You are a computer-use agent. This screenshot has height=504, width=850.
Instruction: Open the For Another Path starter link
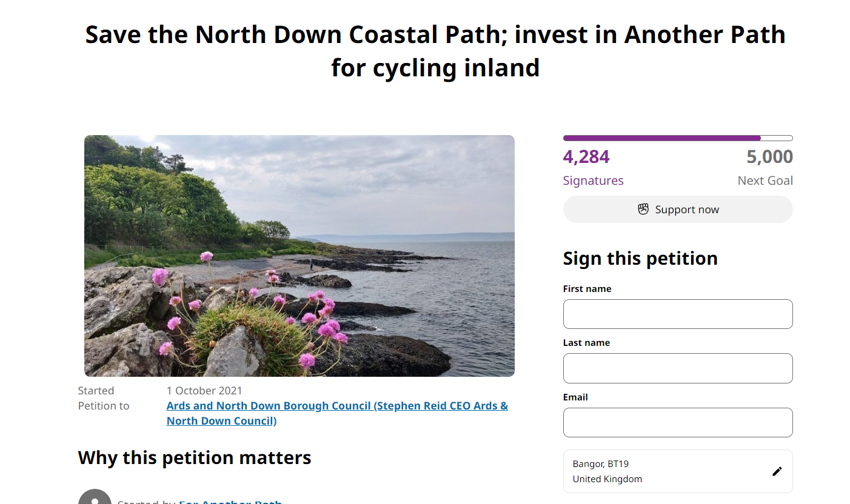[x=230, y=500]
